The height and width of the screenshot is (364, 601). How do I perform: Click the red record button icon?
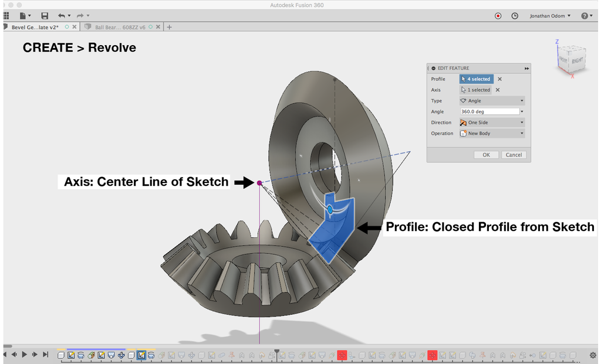click(498, 16)
